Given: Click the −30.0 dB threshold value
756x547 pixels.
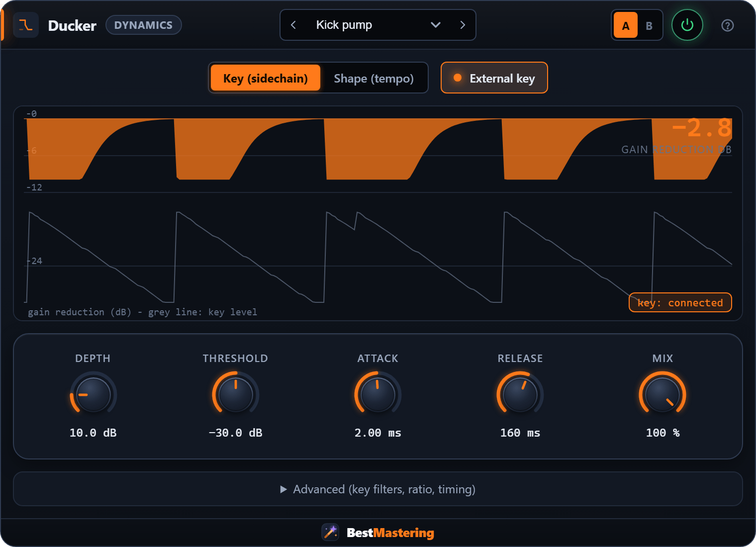Looking at the screenshot, I should point(235,433).
